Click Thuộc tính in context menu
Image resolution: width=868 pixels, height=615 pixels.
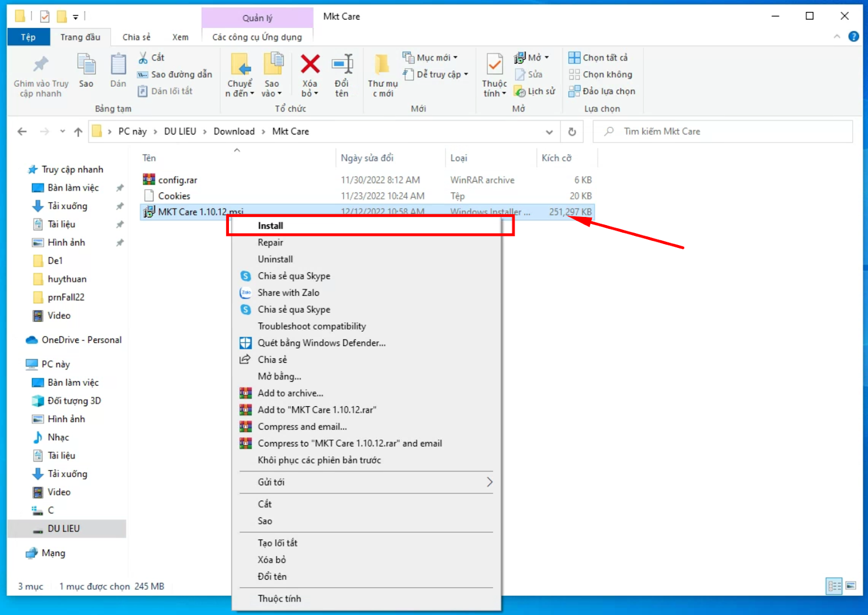pos(367,599)
